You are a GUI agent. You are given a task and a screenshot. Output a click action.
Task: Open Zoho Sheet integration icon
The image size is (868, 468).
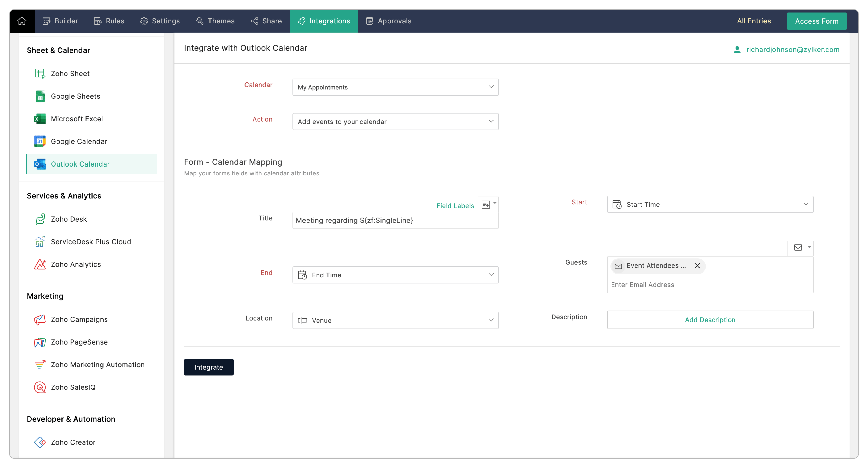point(40,73)
